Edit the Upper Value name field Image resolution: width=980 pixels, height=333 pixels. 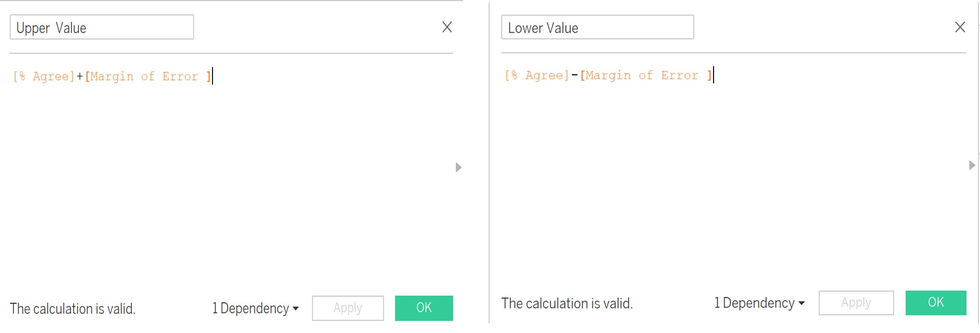[101, 28]
